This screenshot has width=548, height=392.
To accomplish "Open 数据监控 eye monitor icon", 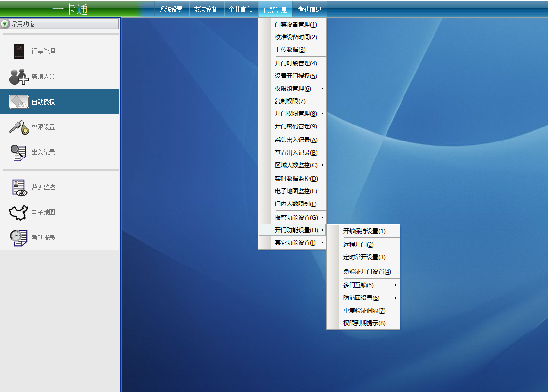I will (x=19, y=187).
